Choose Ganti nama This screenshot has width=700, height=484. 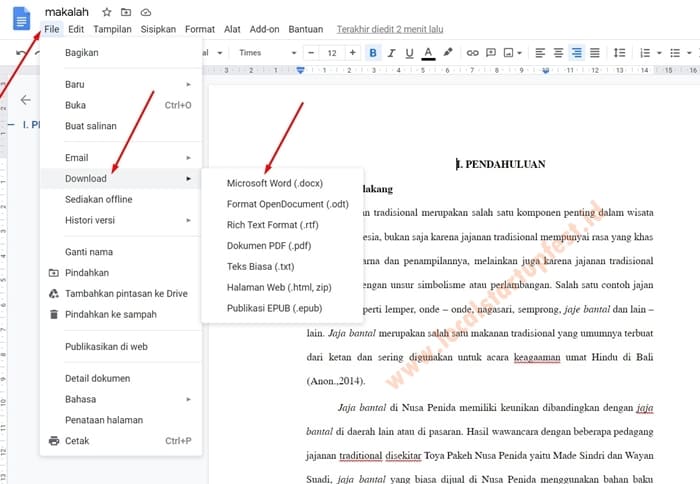pyautogui.click(x=121, y=252)
